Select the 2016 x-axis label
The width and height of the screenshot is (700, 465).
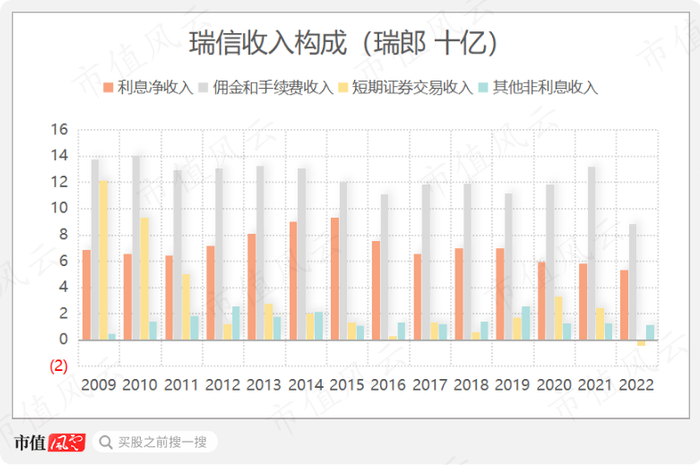point(388,385)
